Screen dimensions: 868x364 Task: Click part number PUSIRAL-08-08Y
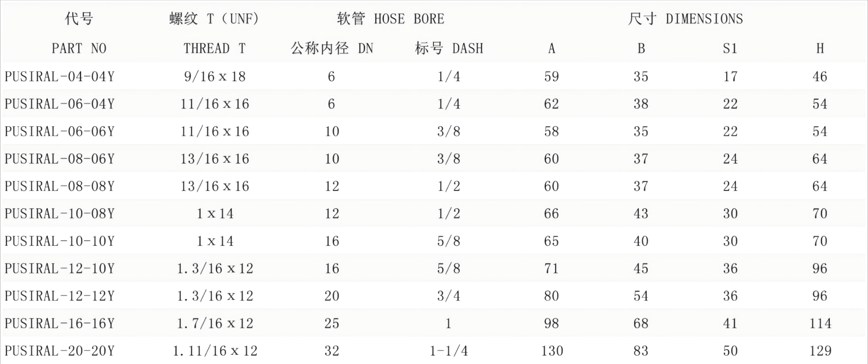tap(59, 187)
